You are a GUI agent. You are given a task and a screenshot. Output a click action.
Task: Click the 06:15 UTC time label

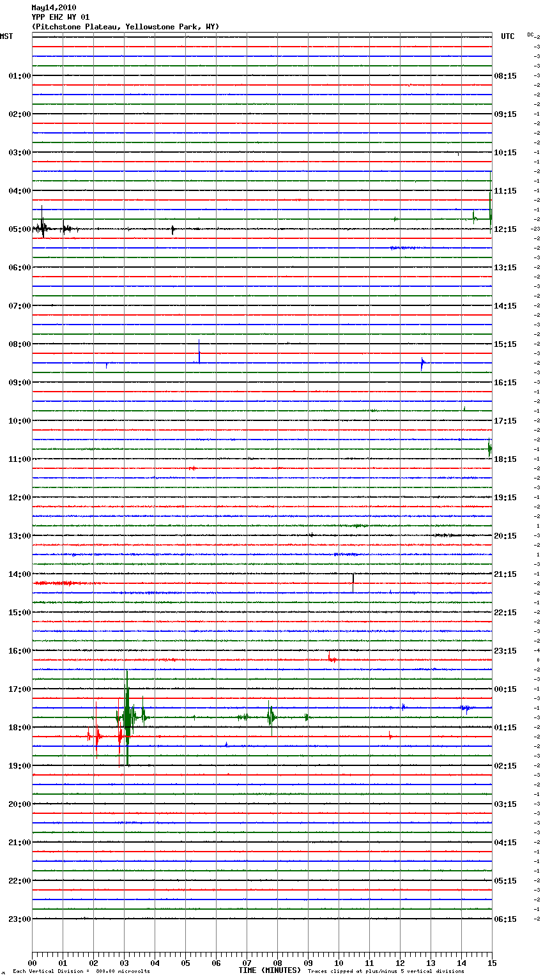[505, 919]
